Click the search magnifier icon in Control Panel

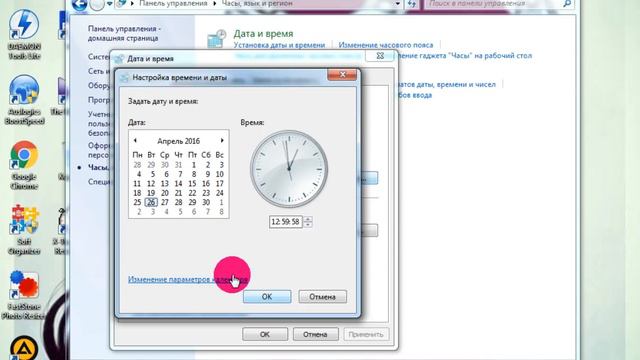point(567,4)
